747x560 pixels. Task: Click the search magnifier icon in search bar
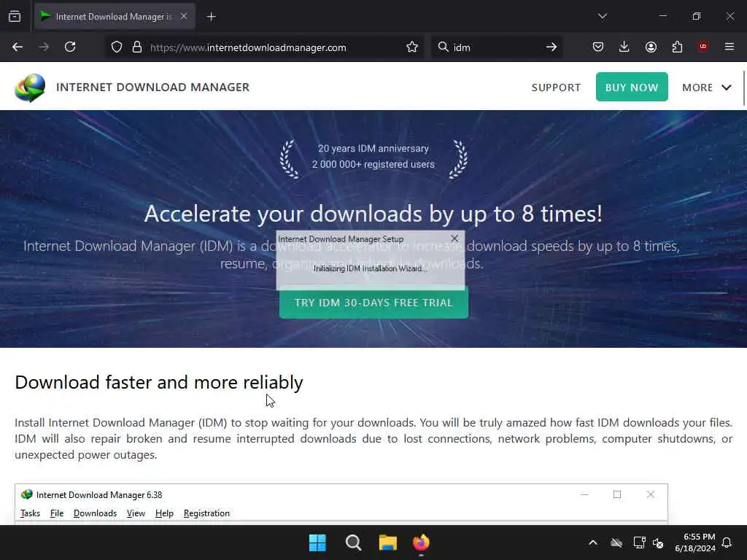click(443, 47)
